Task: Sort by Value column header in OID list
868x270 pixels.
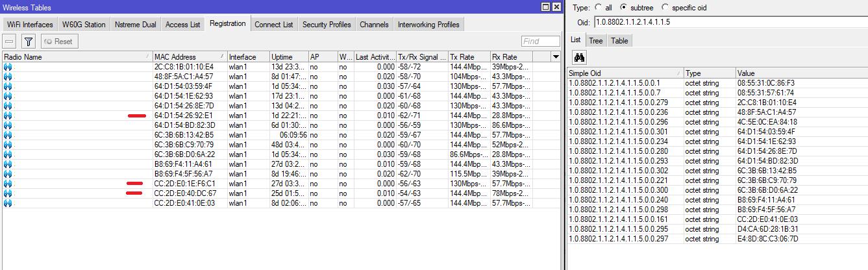Action: (801, 73)
